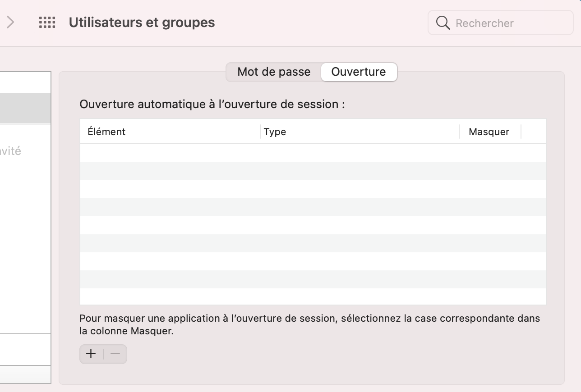Click divider between Élément and Type columns
The height and width of the screenshot is (392, 581).
click(260, 132)
